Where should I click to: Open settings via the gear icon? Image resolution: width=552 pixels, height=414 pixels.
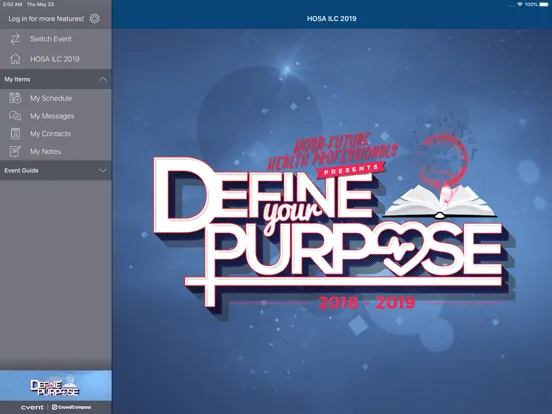tap(94, 19)
